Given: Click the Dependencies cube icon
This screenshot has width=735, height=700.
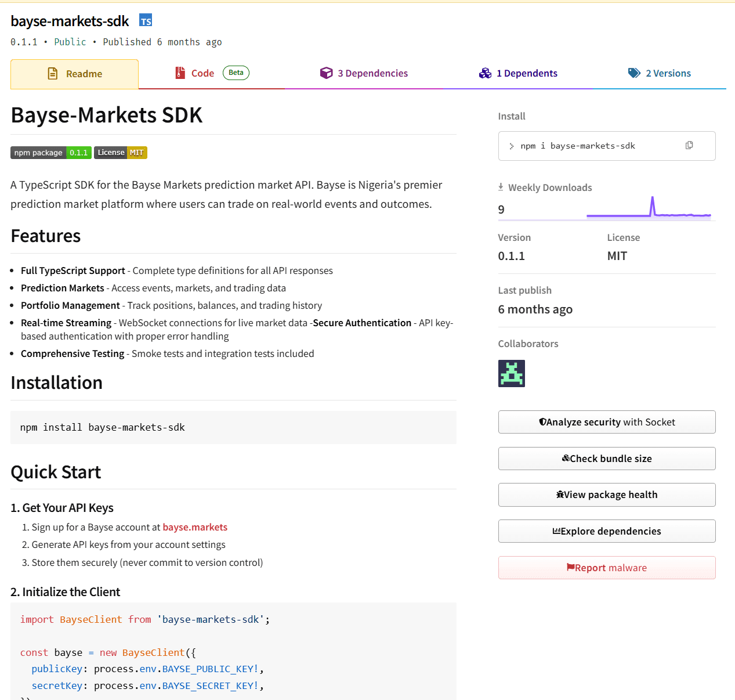Looking at the screenshot, I should pyautogui.click(x=327, y=73).
